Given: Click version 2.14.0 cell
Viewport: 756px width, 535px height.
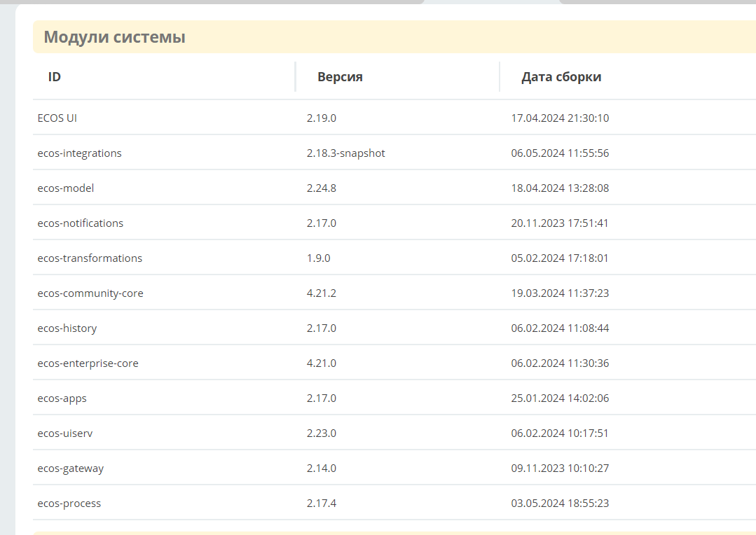Looking at the screenshot, I should [322, 468].
